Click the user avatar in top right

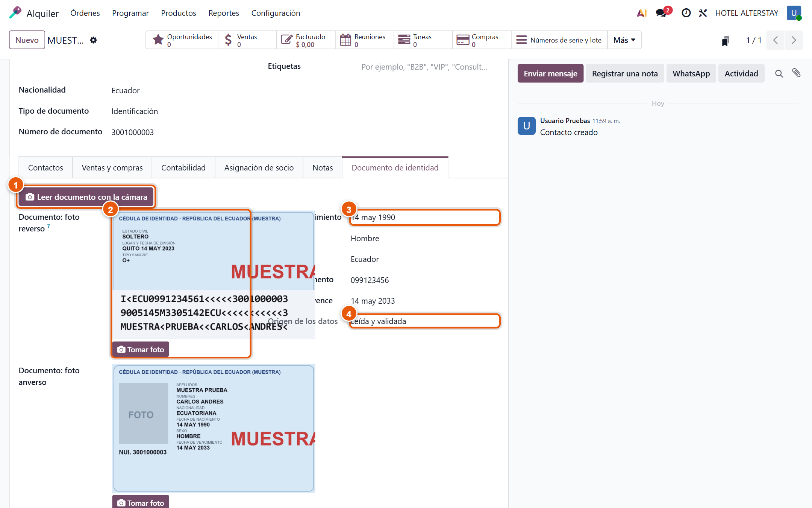coord(794,13)
